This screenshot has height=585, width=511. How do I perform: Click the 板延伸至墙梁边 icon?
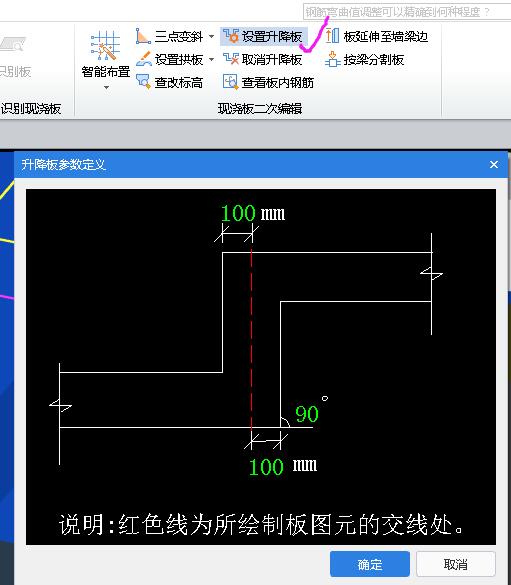point(332,36)
